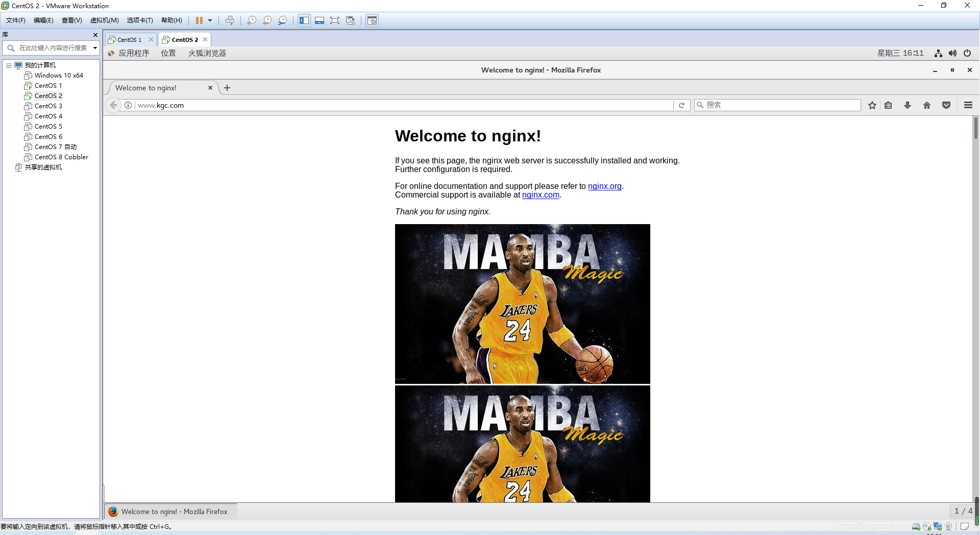Revert to snapshot toolbar icon
980x535 pixels.
click(267, 20)
